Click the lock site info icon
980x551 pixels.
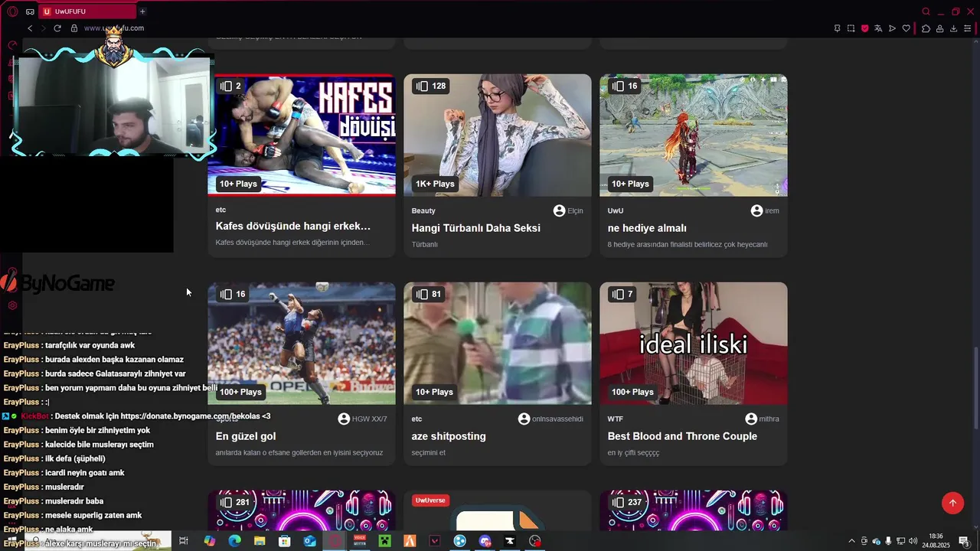(x=74, y=28)
